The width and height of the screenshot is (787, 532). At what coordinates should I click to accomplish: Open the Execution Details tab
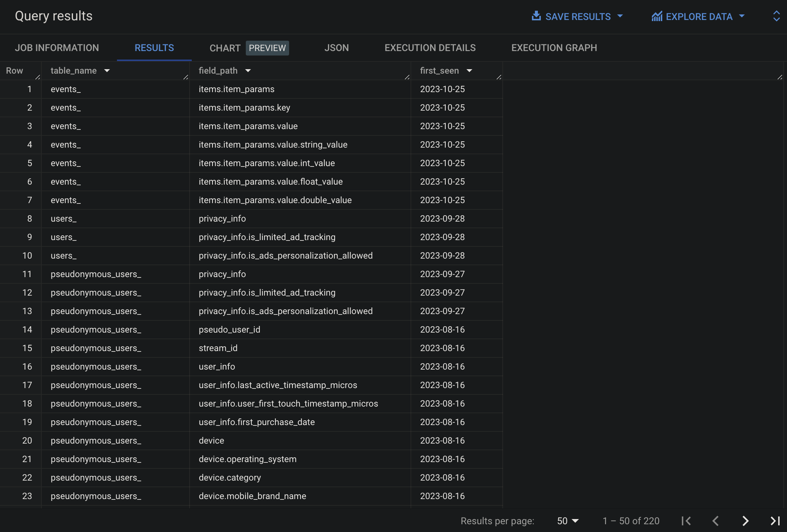click(x=430, y=47)
